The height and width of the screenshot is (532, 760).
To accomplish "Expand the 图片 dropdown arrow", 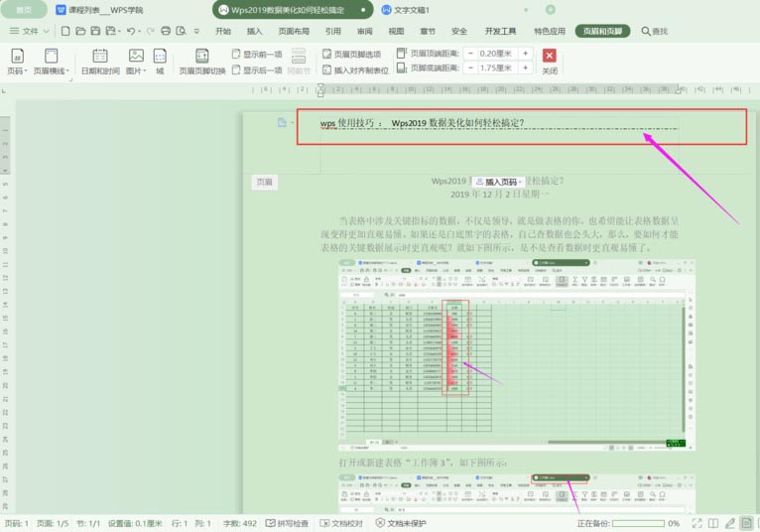I will coord(145,70).
